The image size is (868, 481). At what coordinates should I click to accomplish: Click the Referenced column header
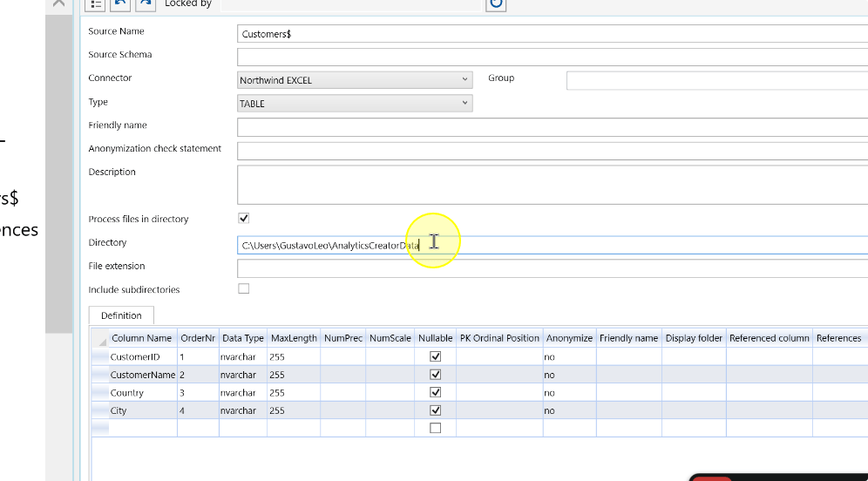pos(769,338)
